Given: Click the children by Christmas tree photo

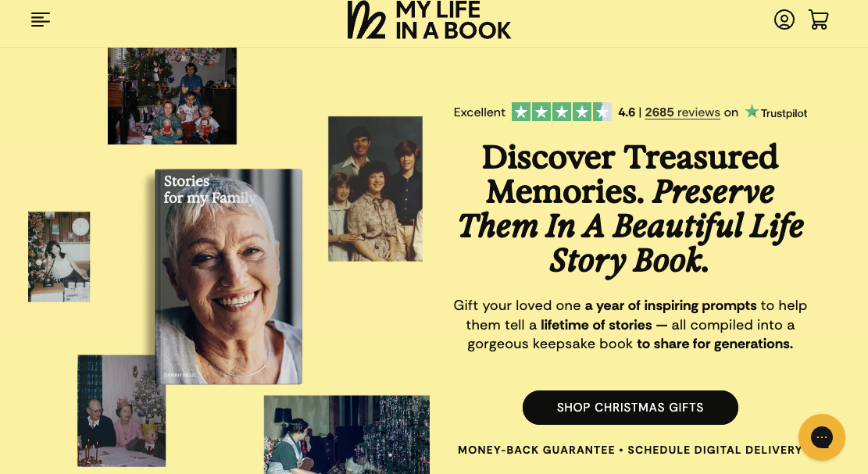Looking at the screenshot, I should point(172,96).
